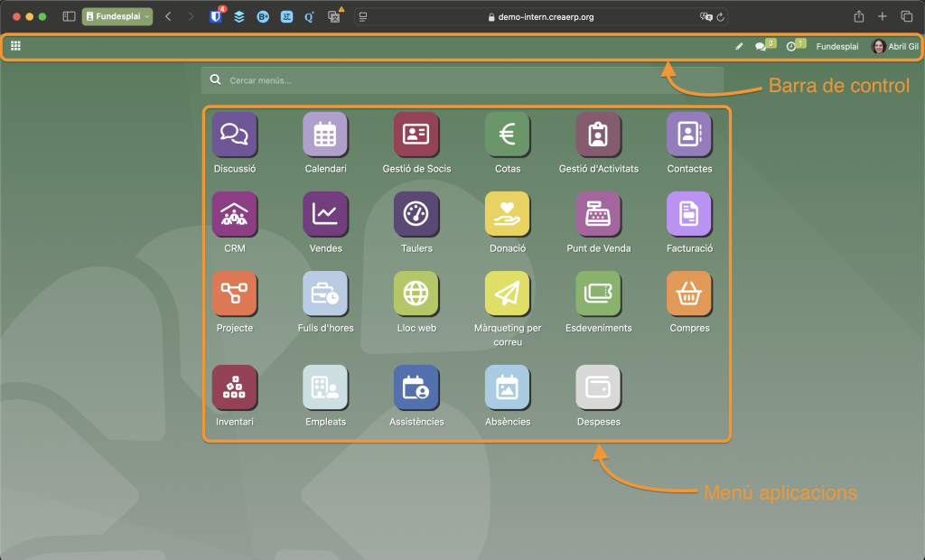Reload the page in address bar
The width and height of the screenshot is (925, 560).
coord(720,17)
